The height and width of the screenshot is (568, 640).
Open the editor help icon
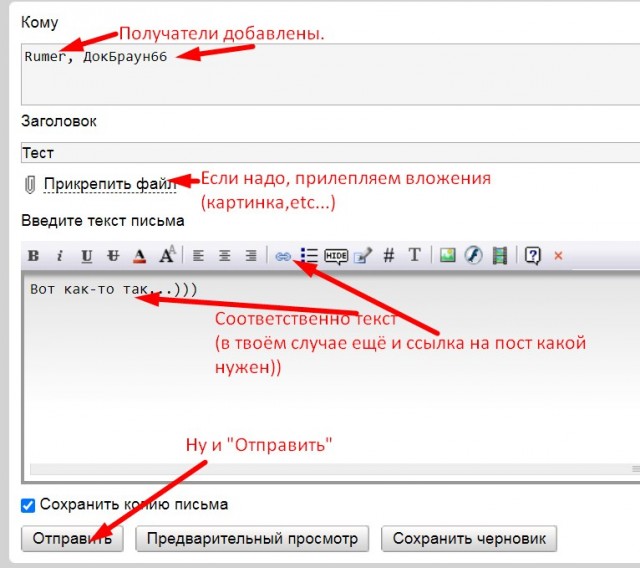(x=532, y=256)
